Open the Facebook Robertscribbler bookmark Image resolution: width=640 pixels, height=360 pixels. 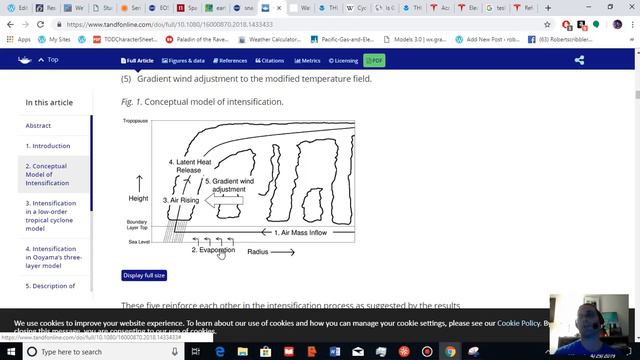click(x=560, y=40)
